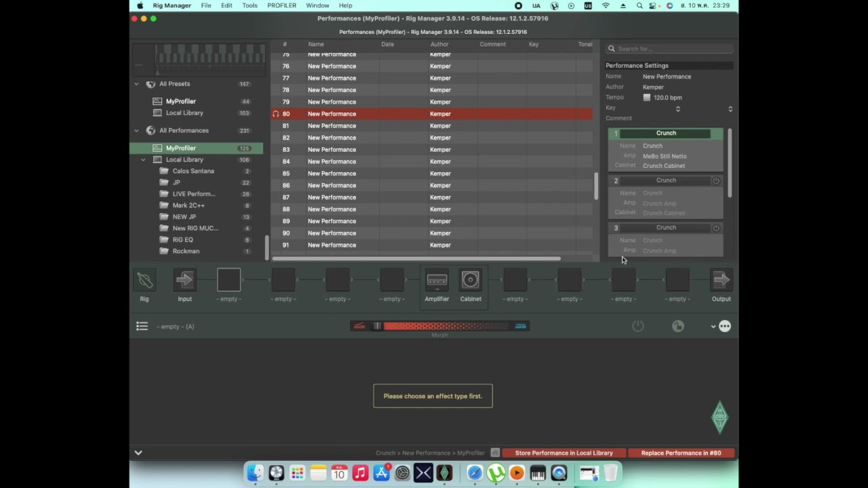Open the Edit menu

(x=226, y=5)
